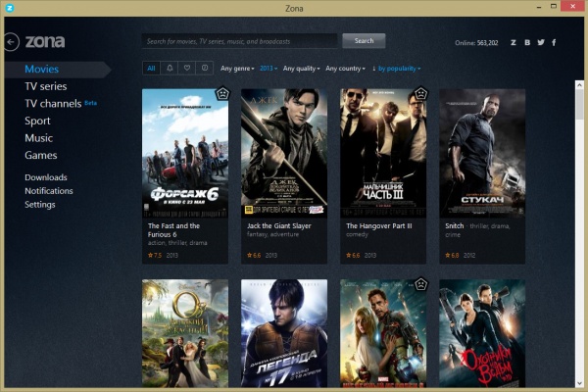The height and width of the screenshot is (392, 588).
Task: Click the Search button
Action: click(x=364, y=41)
